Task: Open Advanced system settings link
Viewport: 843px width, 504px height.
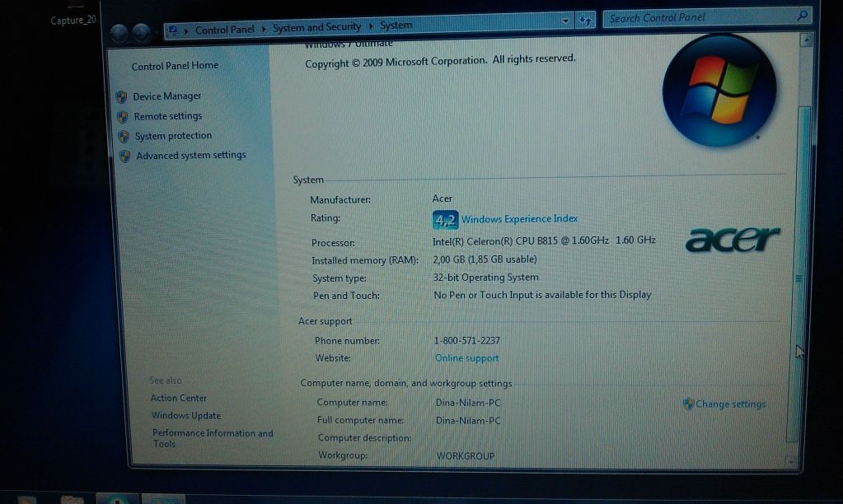Action: pos(191,156)
